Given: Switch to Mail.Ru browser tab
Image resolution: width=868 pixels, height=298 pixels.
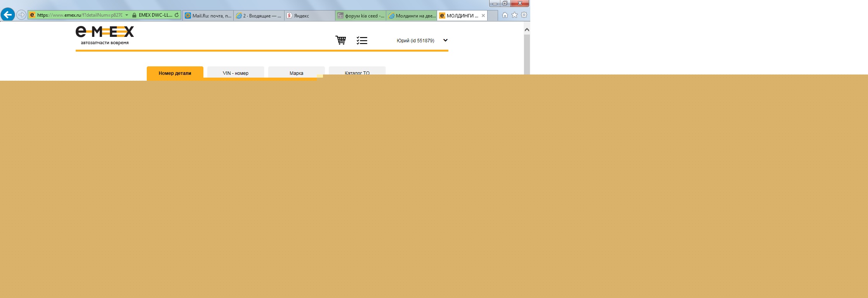Looking at the screenshot, I should (208, 16).
